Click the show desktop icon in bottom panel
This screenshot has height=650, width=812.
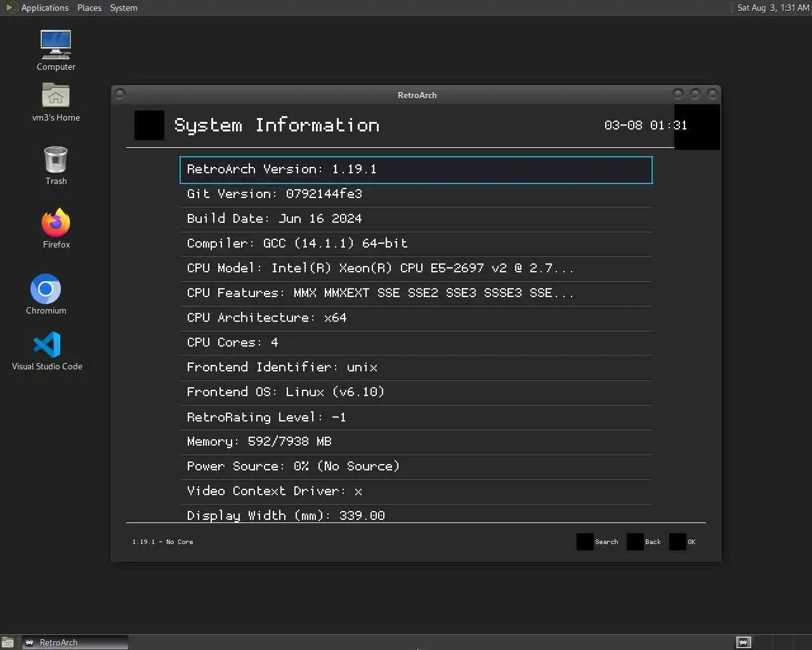point(8,642)
